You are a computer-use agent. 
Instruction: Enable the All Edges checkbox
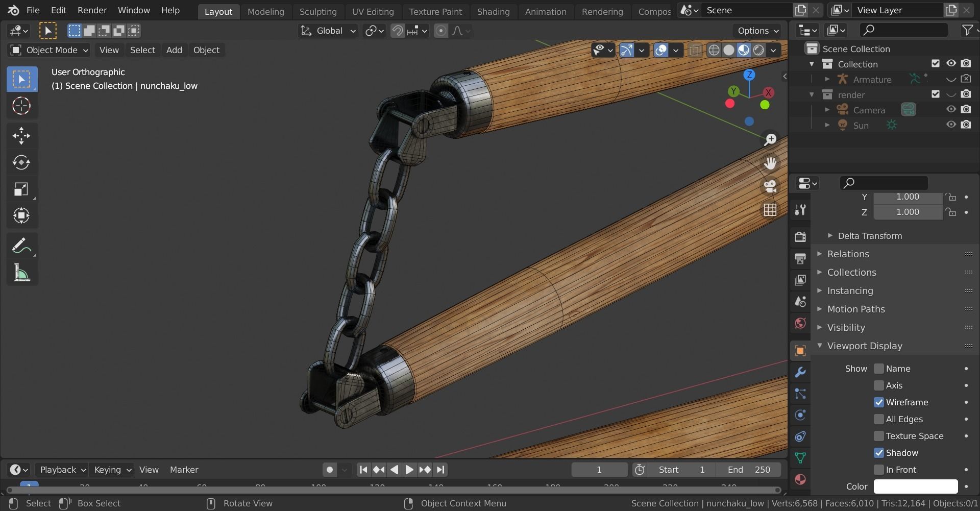tap(878, 419)
